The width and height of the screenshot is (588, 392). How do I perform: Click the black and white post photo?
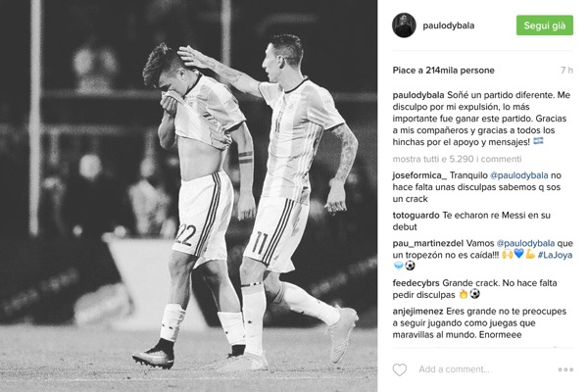point(188,196)
